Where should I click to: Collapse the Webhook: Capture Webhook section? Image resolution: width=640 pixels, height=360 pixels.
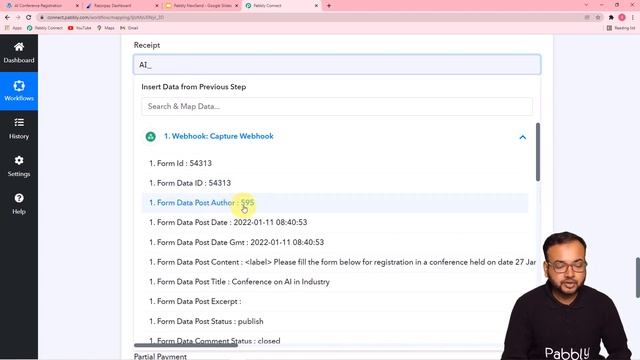click(522, 137)
